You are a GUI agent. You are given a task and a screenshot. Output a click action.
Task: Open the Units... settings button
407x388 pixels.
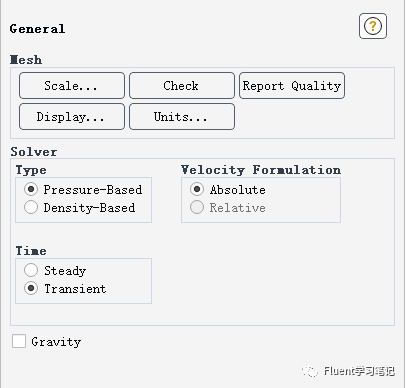(182, 117)
